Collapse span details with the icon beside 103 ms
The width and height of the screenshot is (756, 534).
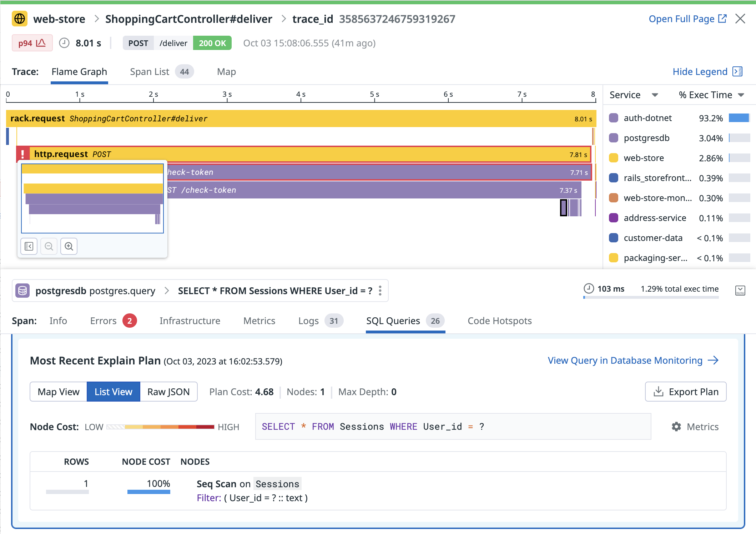(x=741, y=291)
